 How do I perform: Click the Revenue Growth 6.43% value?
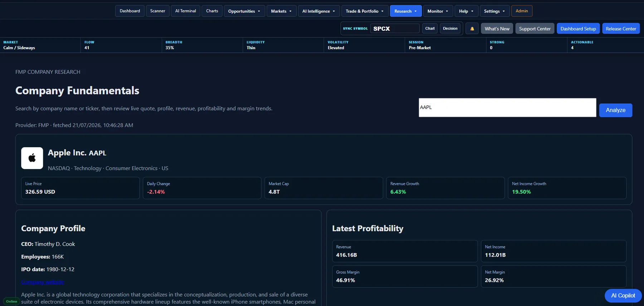click(398, 192)
